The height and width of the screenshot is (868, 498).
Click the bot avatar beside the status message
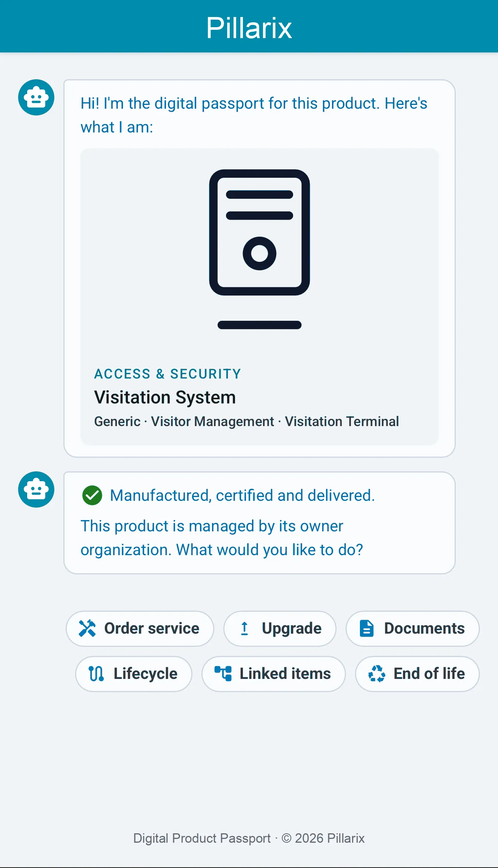point(36,489)
